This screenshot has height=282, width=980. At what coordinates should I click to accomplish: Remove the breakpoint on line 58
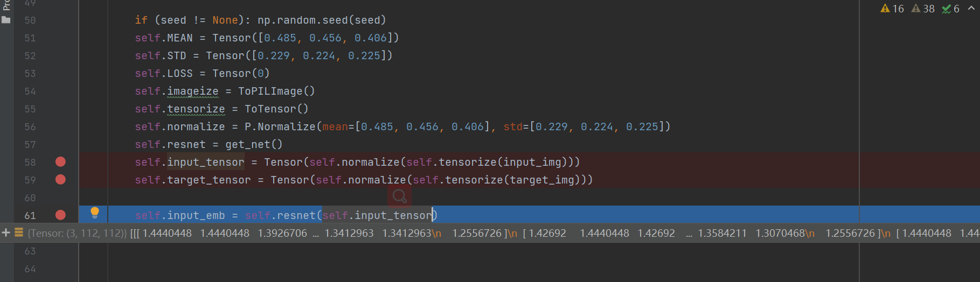60,162
